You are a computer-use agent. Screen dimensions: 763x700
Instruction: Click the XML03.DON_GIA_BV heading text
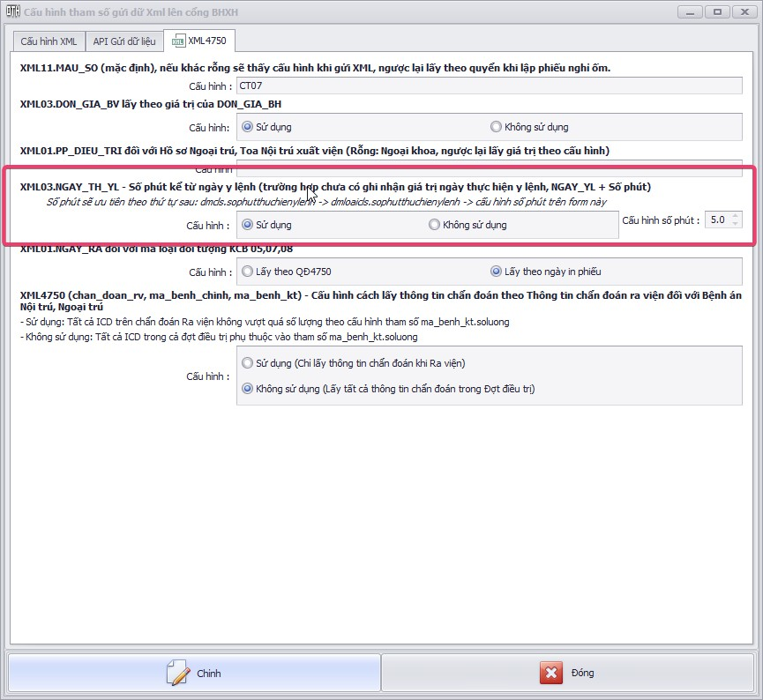151,104
